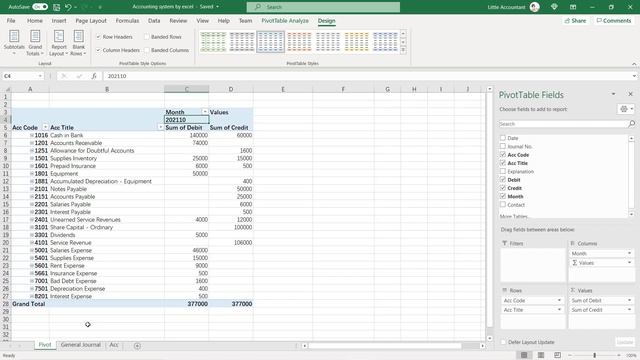Enable Banded Rows checkbox

[147, 37]
